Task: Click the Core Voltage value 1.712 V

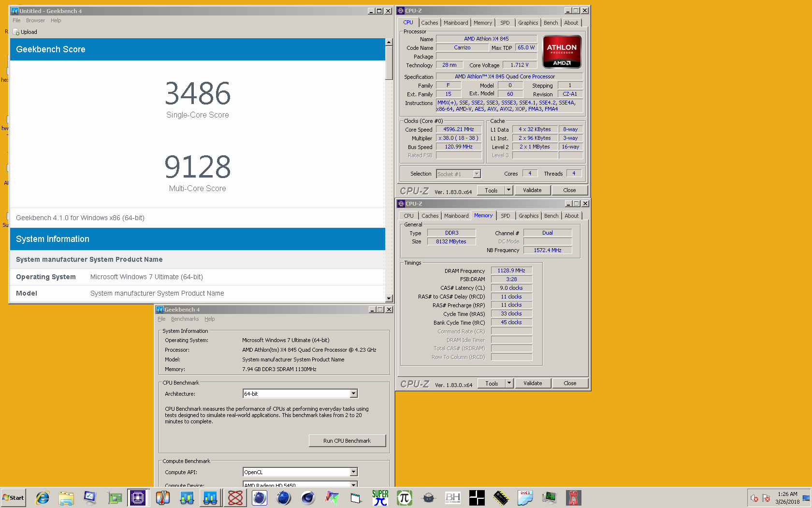Action: (x=520, y=65)
